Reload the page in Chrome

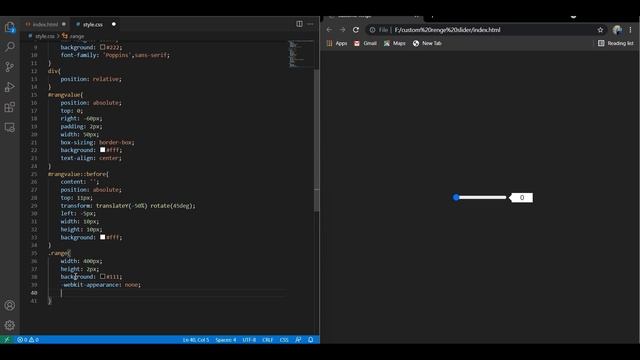tap(356, 30)
